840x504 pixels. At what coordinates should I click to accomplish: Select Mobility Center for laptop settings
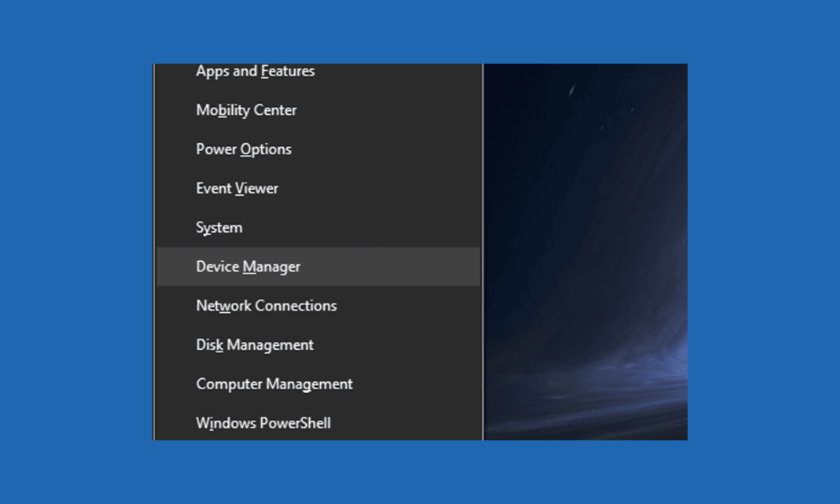pyautogui.click(x=246, y=110)
